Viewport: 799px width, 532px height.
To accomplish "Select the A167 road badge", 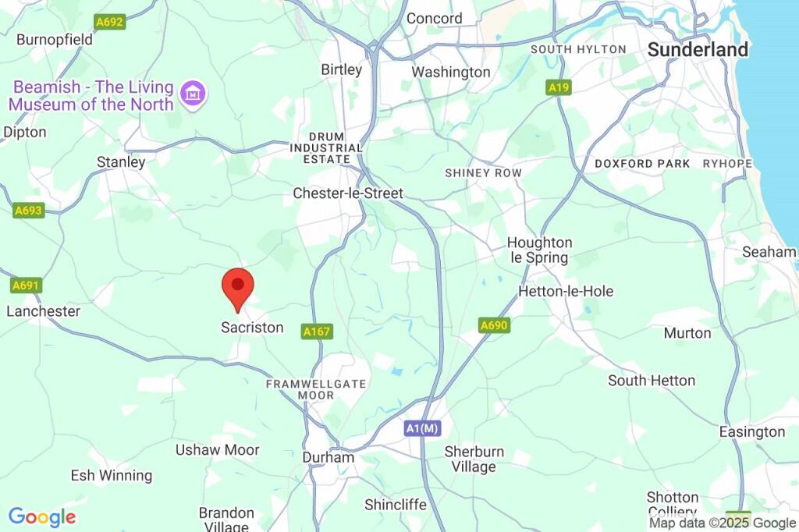I will [317, 332].
